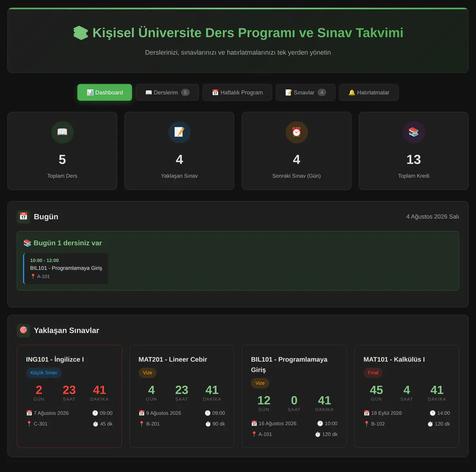Select the MAT101 - Kalkülüs I exam card
Screen dimensions: 476x472
click(x=407, y=396)
